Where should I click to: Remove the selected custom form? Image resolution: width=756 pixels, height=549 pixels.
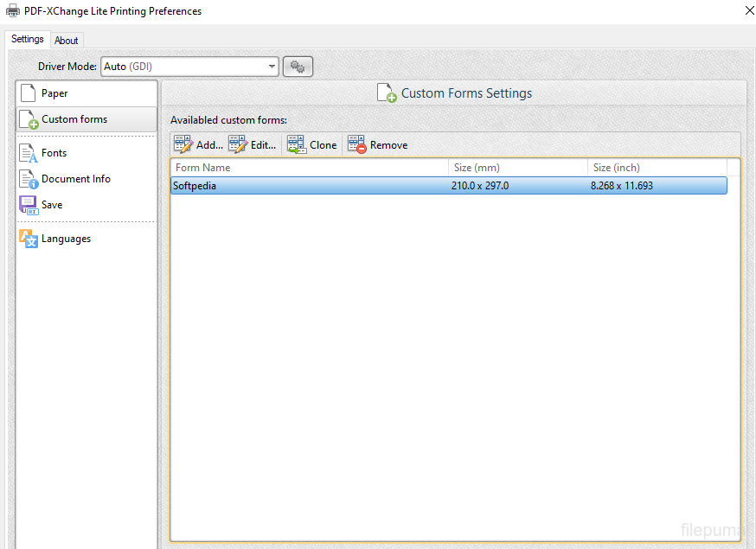pyautogui.click(x=378, y=145)
